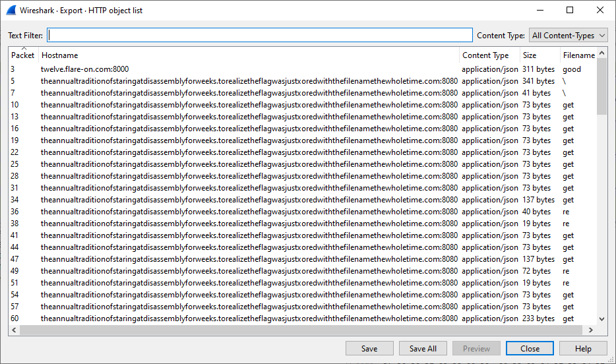Sort list by Filename column header
Screen dimensions: 616x364
coord(578,55)
